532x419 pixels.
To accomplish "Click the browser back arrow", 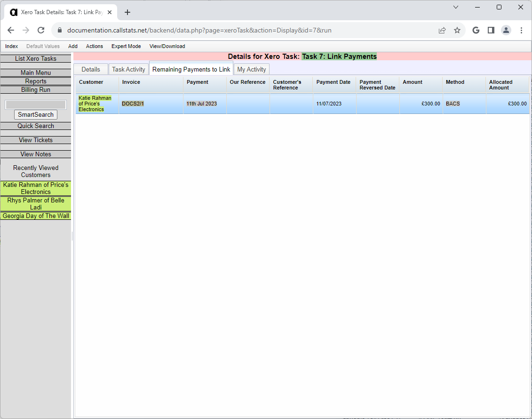I will (x=11, y=30).
